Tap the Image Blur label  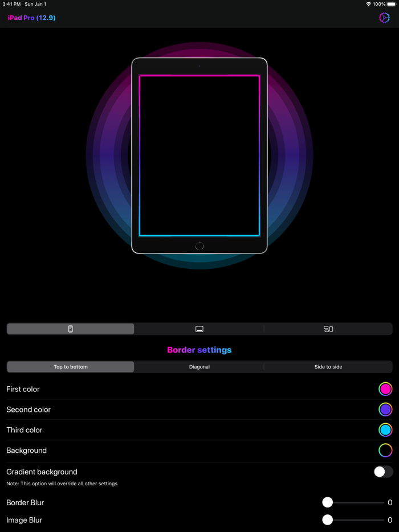point(24,520)
